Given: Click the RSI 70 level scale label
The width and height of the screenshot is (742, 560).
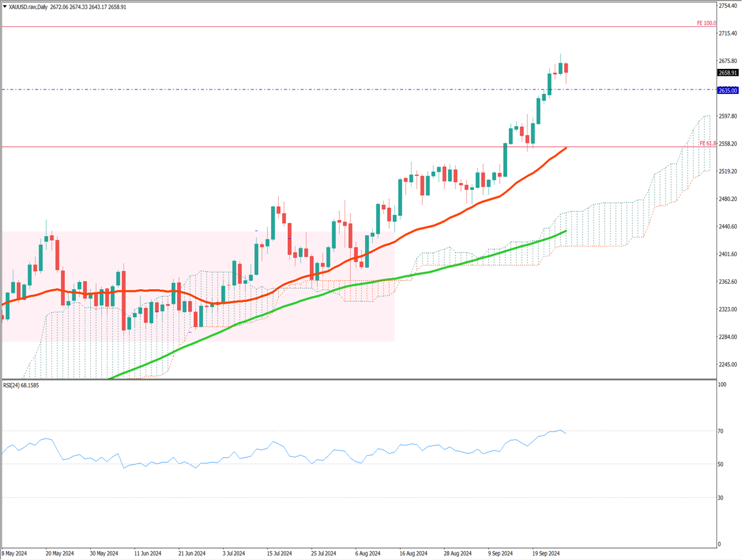Looking at the screenshot, I should tap(721, 431).
